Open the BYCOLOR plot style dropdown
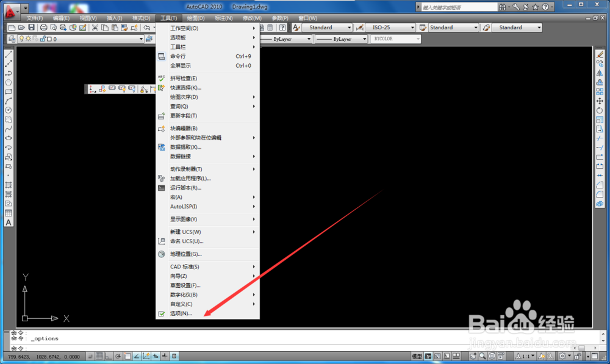Image resolution: width=610 pixels, height=364 pixels. tap(395, 39)
